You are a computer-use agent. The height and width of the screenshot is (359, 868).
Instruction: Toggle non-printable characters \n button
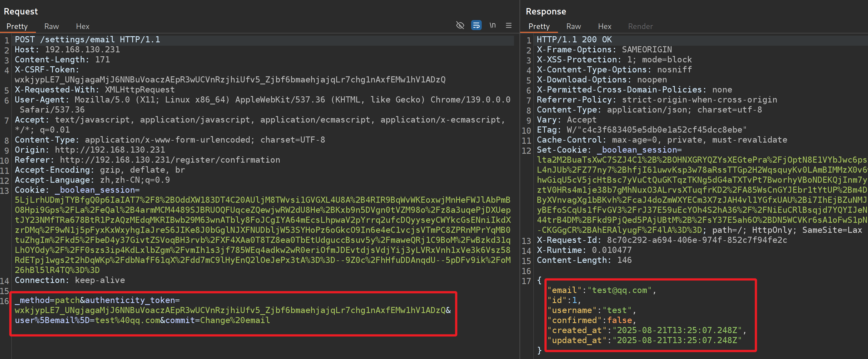492,26
